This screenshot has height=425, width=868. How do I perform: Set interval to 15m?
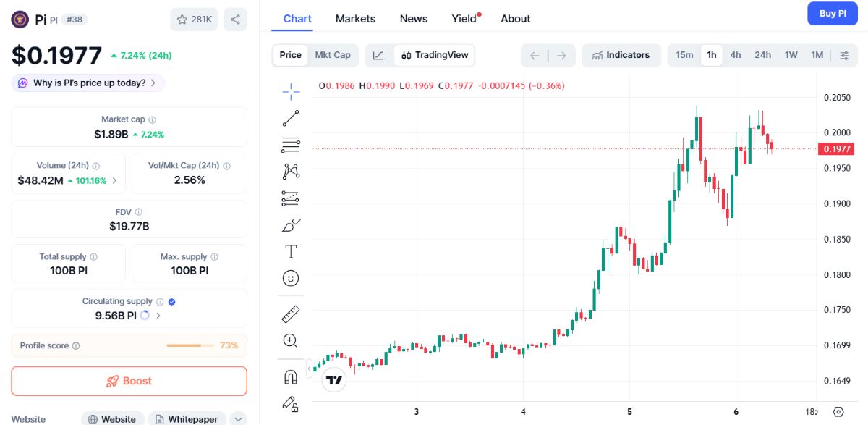684,55
